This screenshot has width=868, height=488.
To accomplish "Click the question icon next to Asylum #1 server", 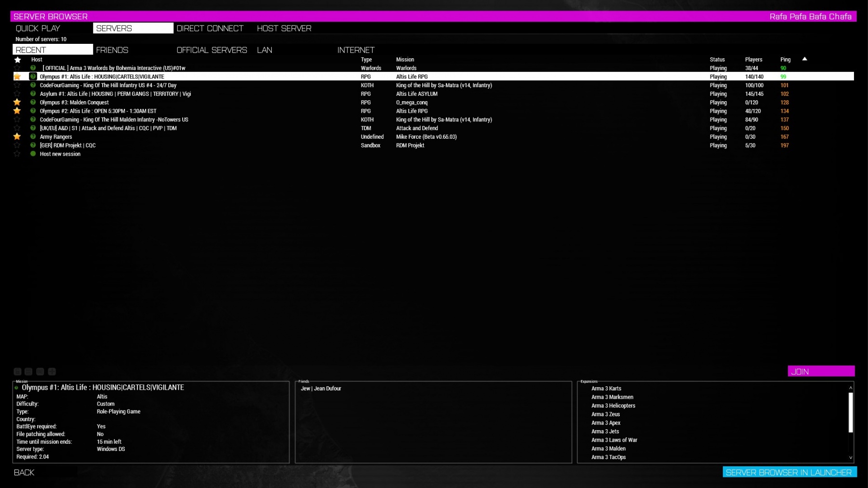I will pos(32,94).
